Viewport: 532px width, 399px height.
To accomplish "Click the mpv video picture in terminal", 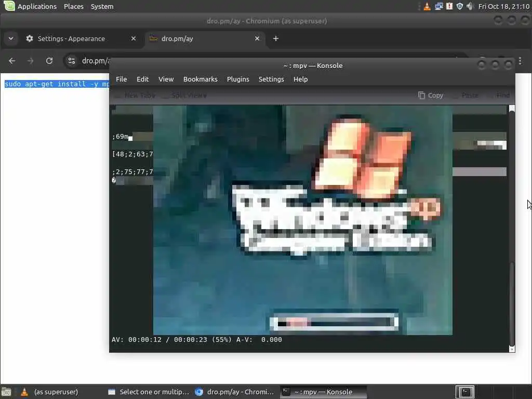I will pos(303,220).
